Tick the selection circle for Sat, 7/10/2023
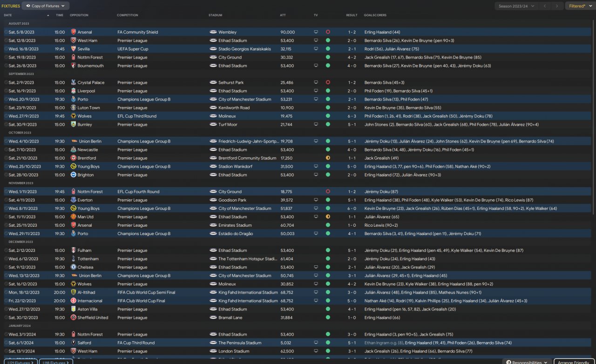Viewport: 596px width, 364px height. coord(6,149)
